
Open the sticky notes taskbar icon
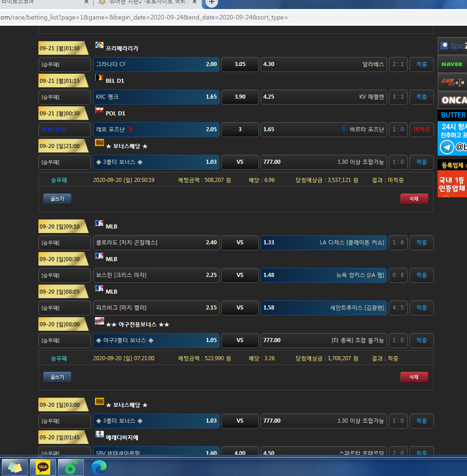(15, 467)
